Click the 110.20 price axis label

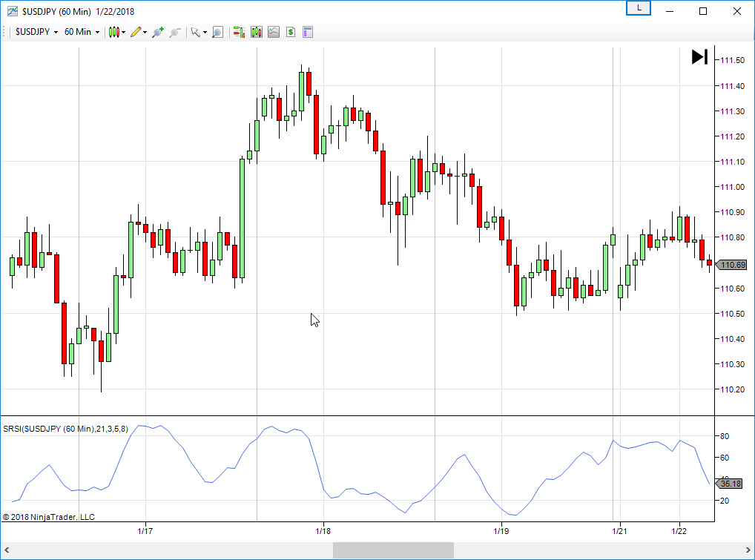[x=732, y=389]
